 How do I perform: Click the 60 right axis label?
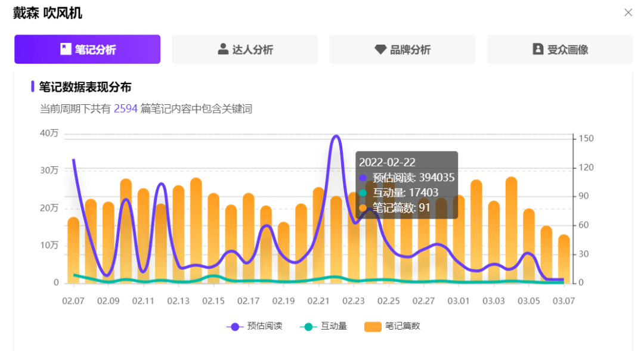[584, 225]
